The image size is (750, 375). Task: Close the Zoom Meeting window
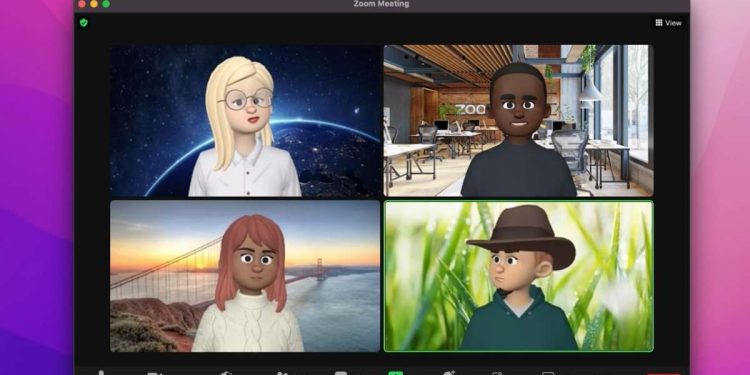pos(81,4)
